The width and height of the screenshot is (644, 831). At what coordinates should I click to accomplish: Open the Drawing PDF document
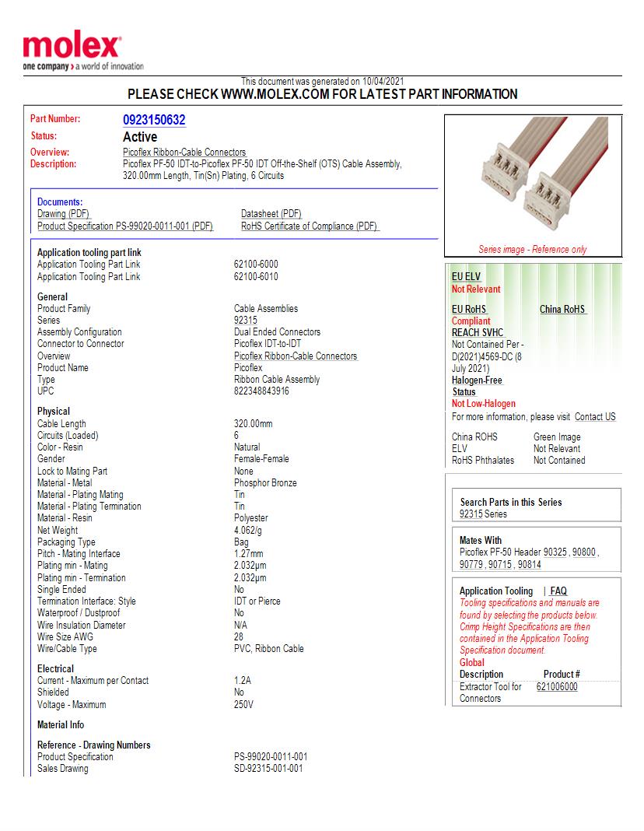click(62, 213)
